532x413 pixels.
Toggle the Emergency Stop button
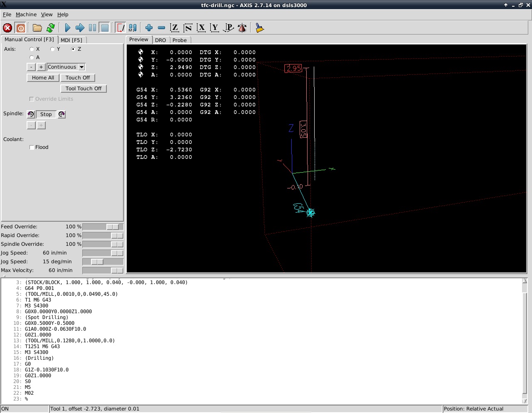[x=7, y=28]
